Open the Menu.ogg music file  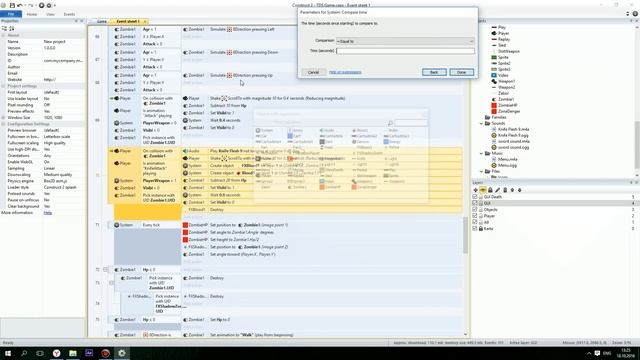tap(504, 165)
